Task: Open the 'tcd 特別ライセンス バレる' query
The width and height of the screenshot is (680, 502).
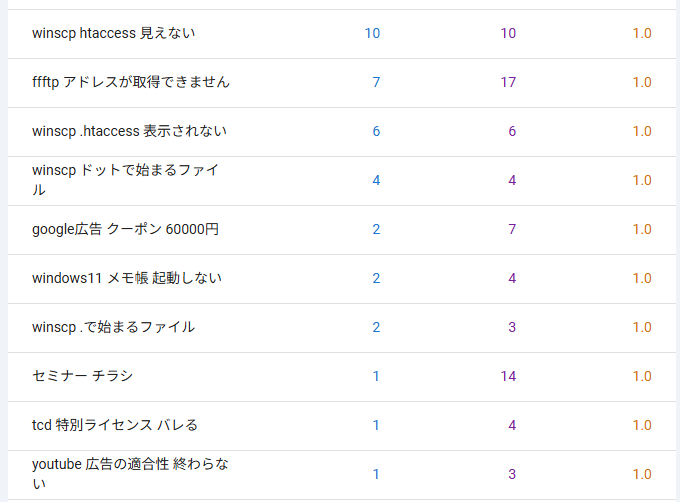Action: [x=115, y=425]
